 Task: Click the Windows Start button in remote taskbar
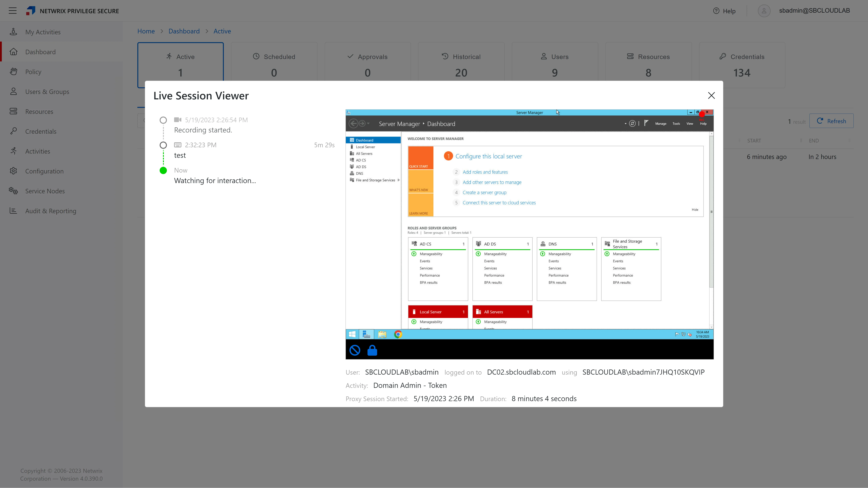pos(352,334)
